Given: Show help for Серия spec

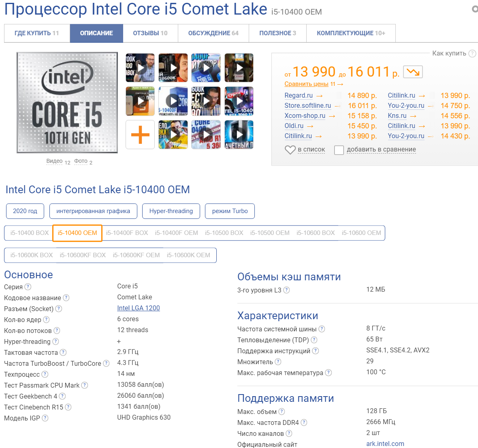Looking at the screenshot, I should 28,287.
